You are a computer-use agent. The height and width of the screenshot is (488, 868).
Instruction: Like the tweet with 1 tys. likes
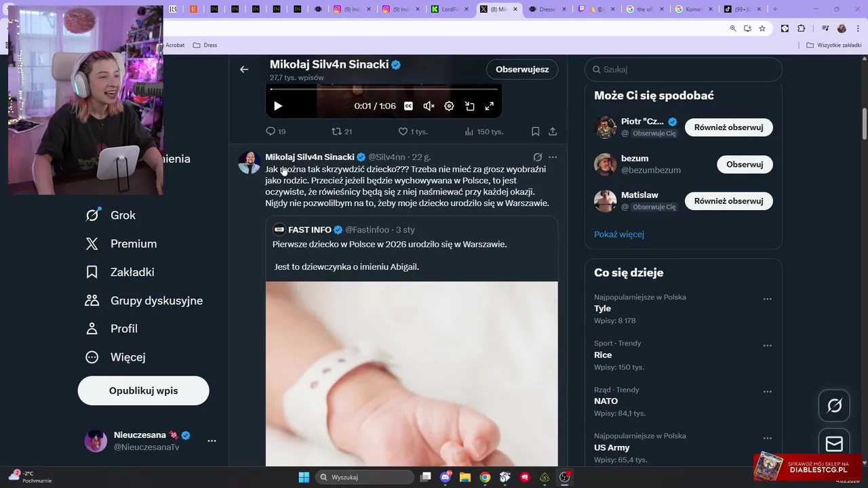[x=412, y=131]
